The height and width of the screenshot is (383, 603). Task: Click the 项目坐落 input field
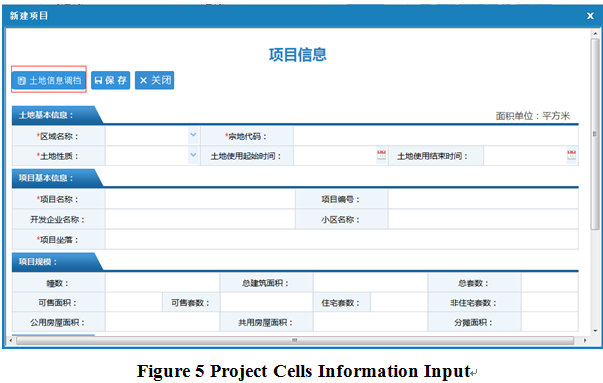(341, 240)
